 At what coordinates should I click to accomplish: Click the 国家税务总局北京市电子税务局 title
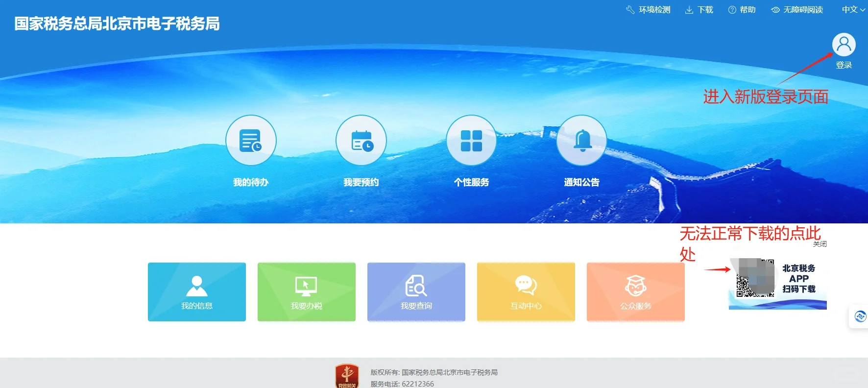point(117,24)
